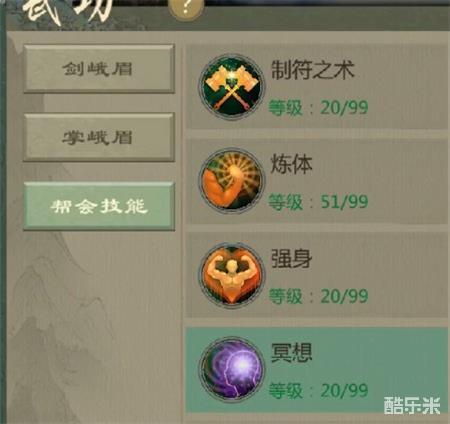Click the 炼体 skill name text
The width and height of the screenshot is (450, 424).
[291, 164]
